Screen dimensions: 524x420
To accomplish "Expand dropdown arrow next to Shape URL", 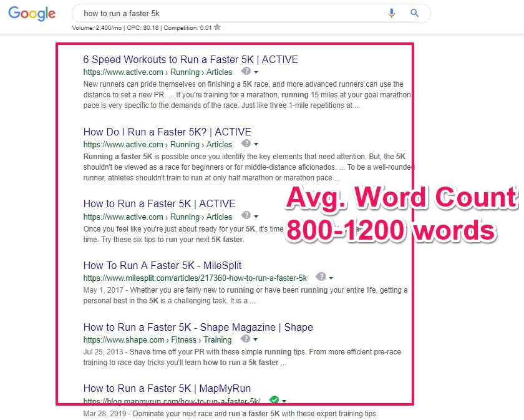I will click(256, 339).
